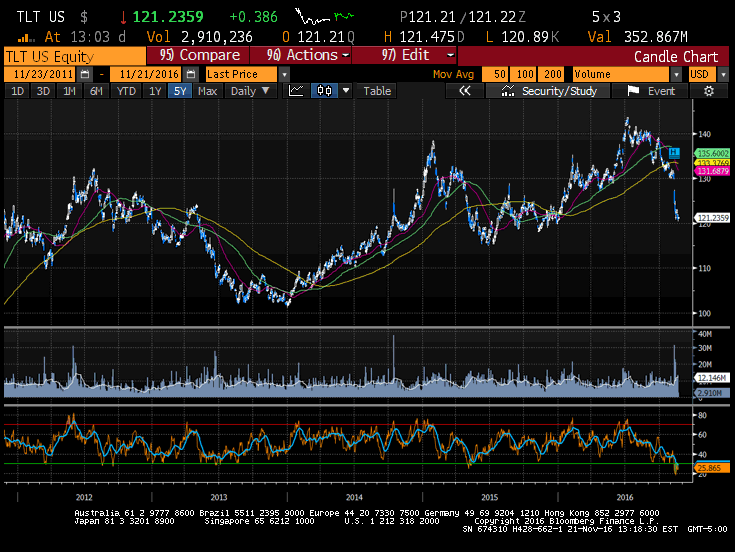Click the USD currency field
Viewport: 735px width, 552px height.
[x=702, y=74]
